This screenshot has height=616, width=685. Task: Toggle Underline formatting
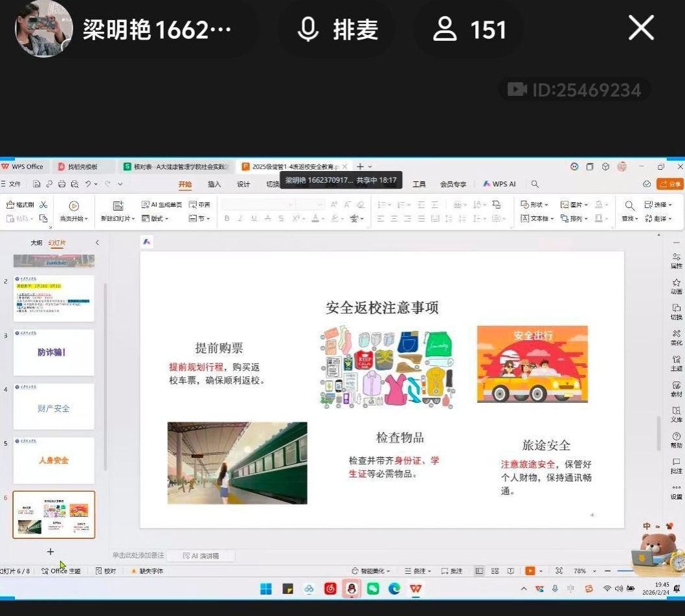[254, 218]
